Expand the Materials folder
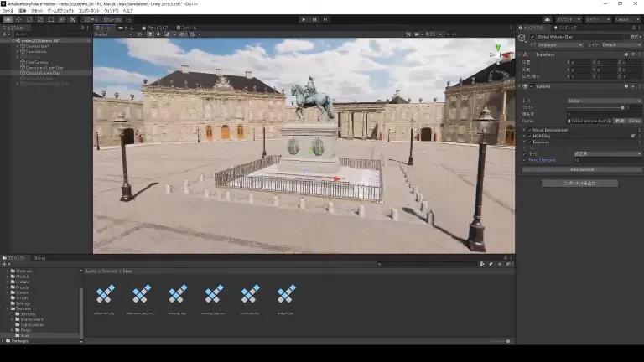 click(8, 271)
